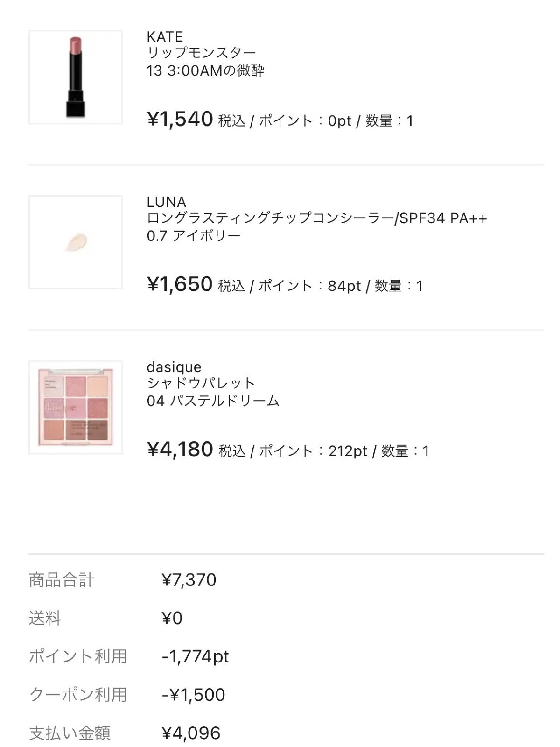Screen dimensions: 560x747
Task: Click the ¥4,180 palette price
Action: [x=180, y=450]
